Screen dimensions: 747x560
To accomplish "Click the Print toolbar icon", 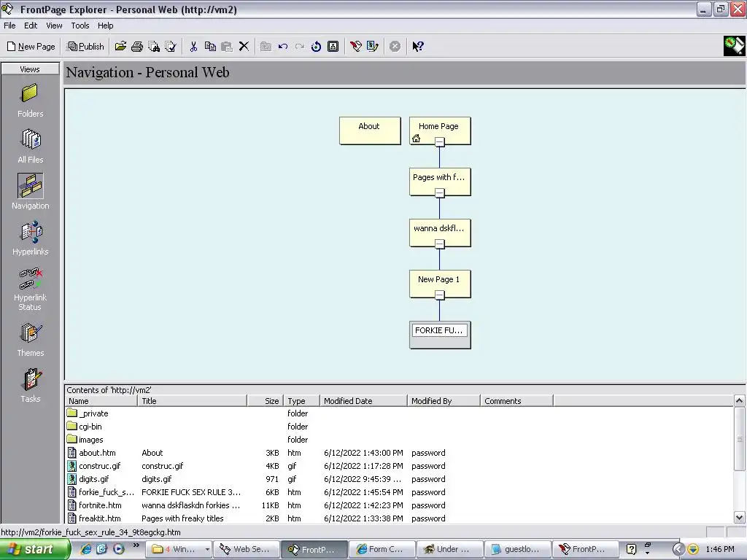I will pos(137,46).
